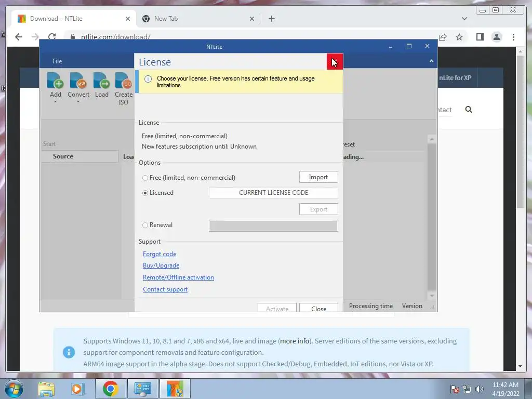Click the Add image icon in NTLite
This screenshot has width=532, height=399.
pyautogui.click(x=55, y=81)
